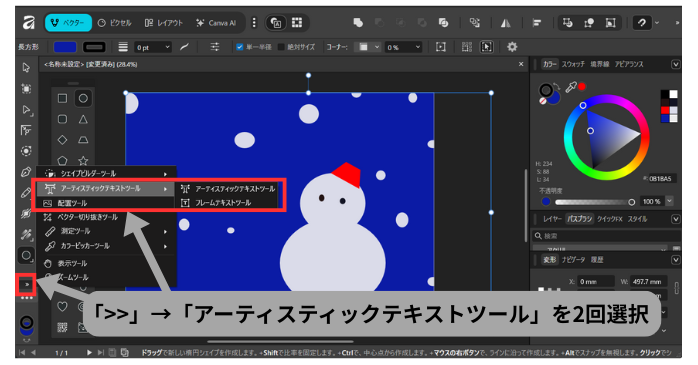Switch to ピクセル studio mode
Image resolution: width=698 pixels, height=365 pixels.
pyautogui.click(x=115, y=23)
